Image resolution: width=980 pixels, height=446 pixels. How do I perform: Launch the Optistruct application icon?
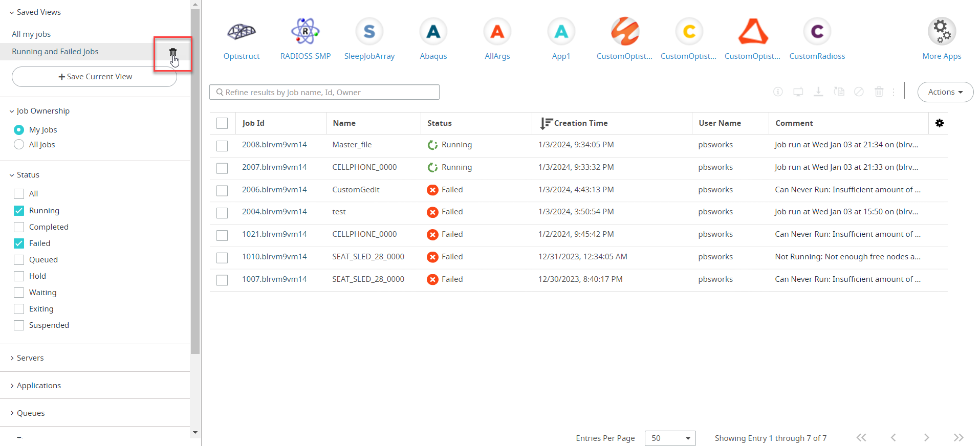pyautogui.click(x=241, y=32)
